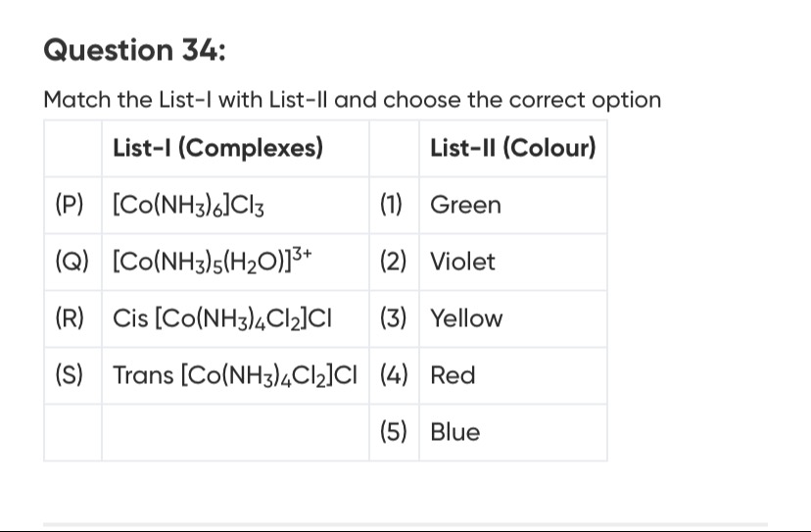The image size is (811, 532).
Task: Click the Green colour option
Action: [x=466, y=206]
